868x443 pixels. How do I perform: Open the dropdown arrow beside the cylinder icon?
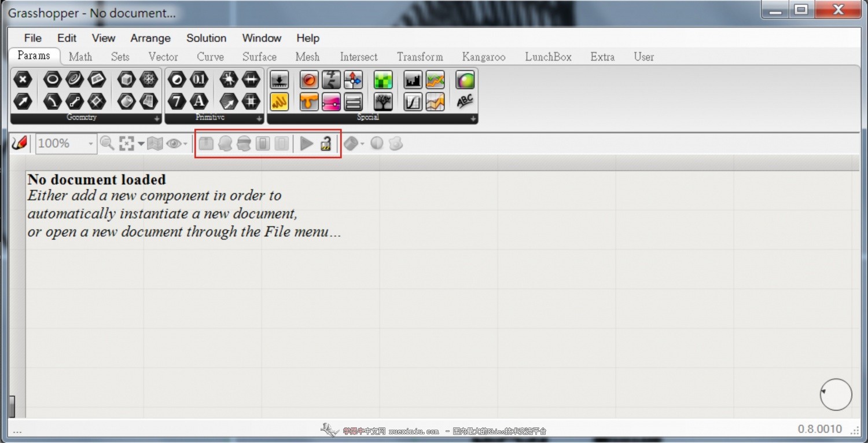362,144
